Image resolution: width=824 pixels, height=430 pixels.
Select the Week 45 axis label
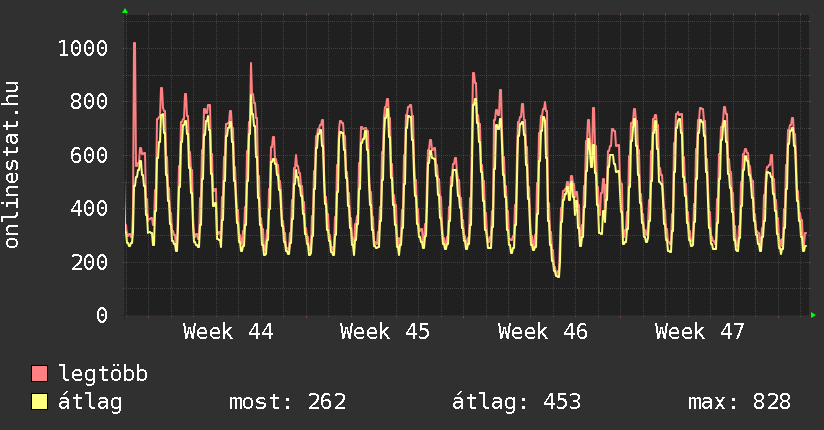(x=385, y=332)
